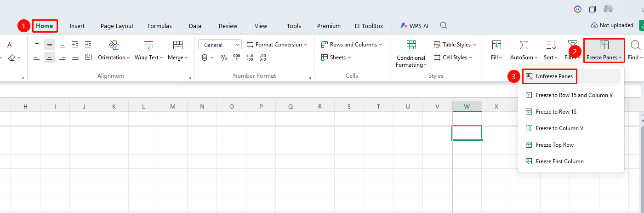Viewport: 644px width, 213px height.
Task: Click the AutoSum sigma icon
Action: [x=524, y=45]
